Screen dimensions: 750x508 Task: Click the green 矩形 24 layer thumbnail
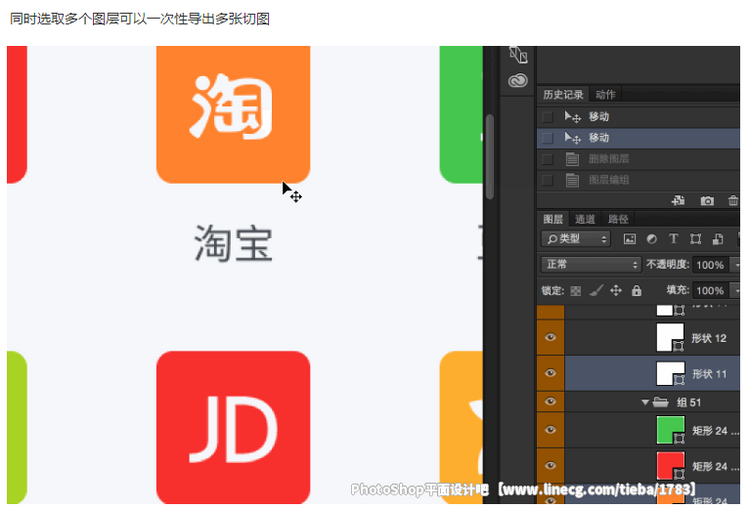(671, 430)
